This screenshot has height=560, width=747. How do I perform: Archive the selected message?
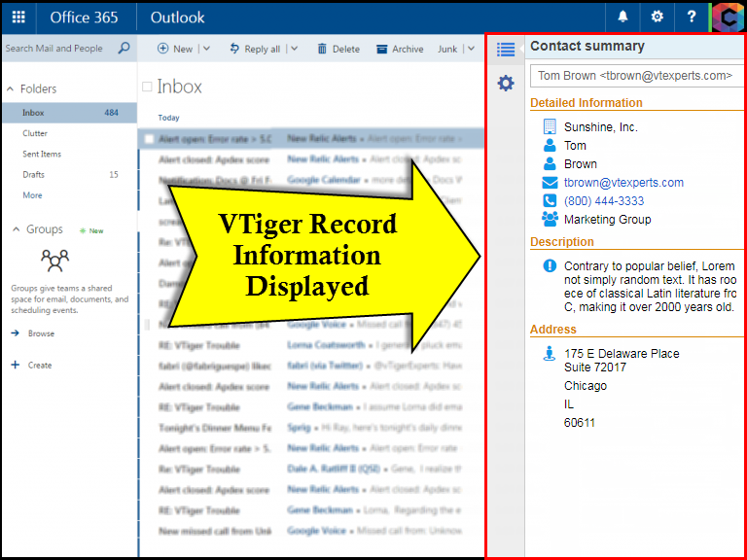click(x=400, y=49)
